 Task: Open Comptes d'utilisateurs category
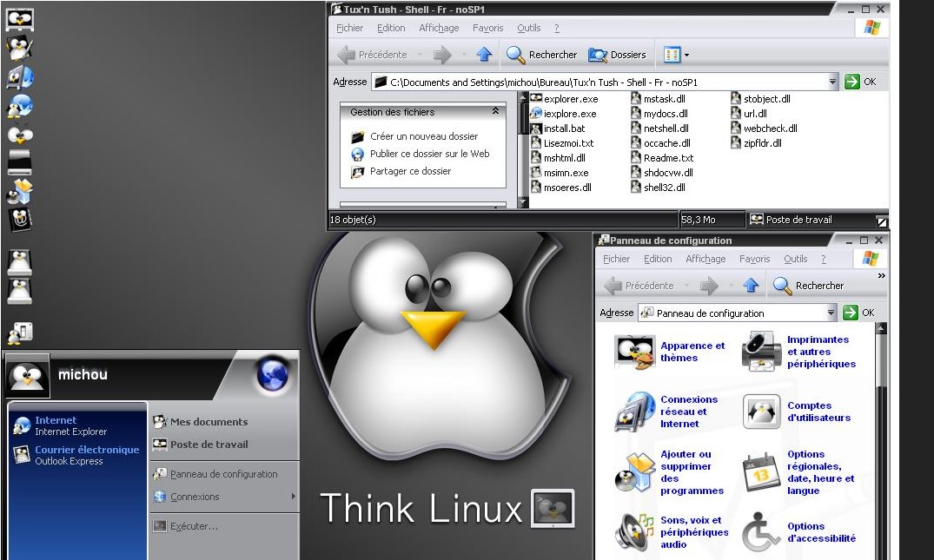point(797,412)
